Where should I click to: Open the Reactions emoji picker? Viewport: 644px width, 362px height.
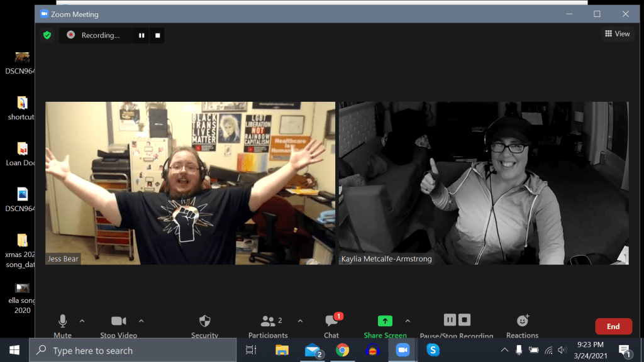pos(522,322)
